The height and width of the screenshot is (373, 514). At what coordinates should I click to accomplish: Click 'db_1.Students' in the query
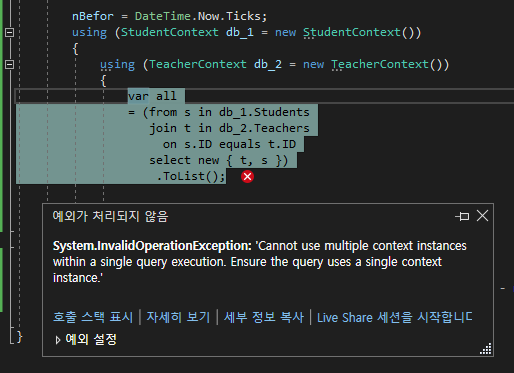pos(264,112)
